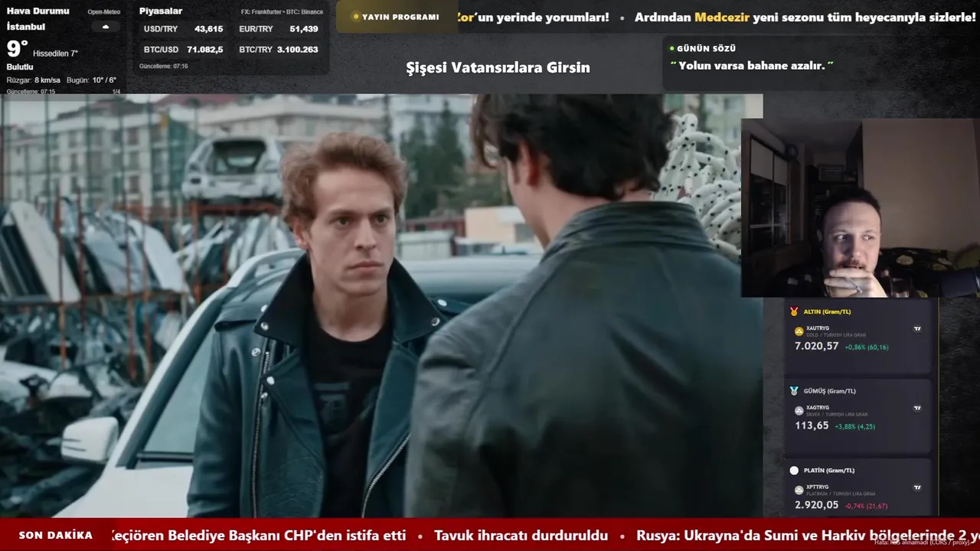Open the Yayın Programı badge
Image resolution: width=980 pixels, height=551 pixels.
396,17
